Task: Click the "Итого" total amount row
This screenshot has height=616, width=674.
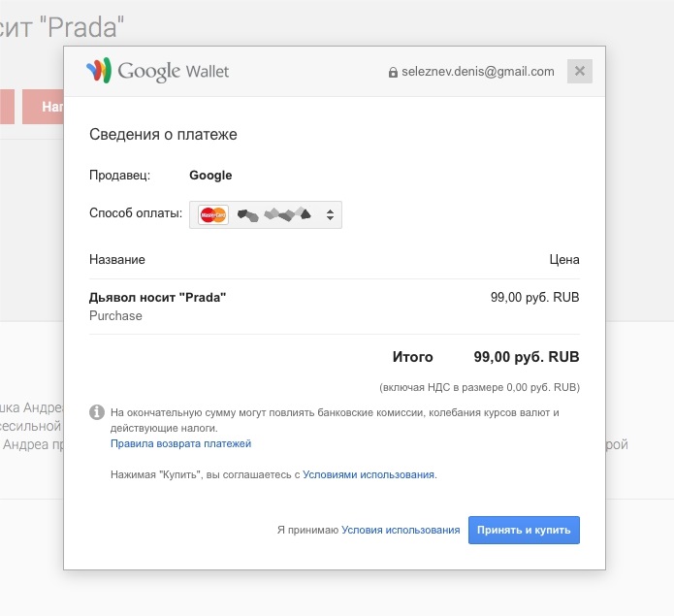Action: 485,357
